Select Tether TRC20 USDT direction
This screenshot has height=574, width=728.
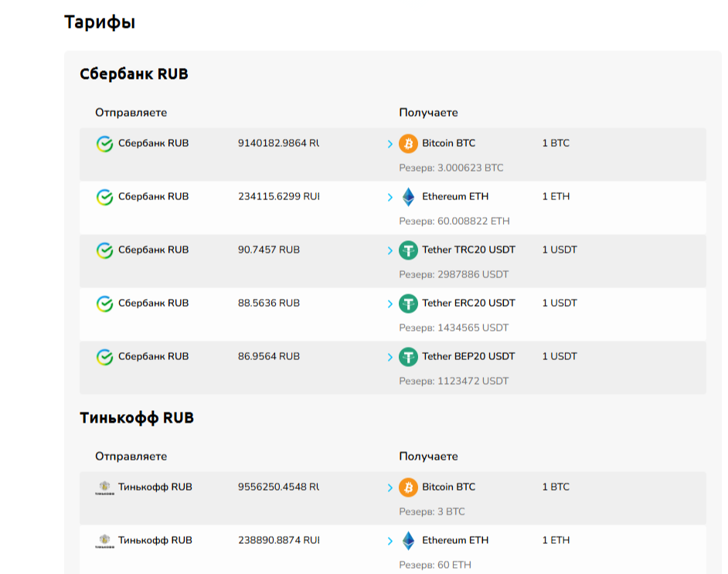[468, 250]
